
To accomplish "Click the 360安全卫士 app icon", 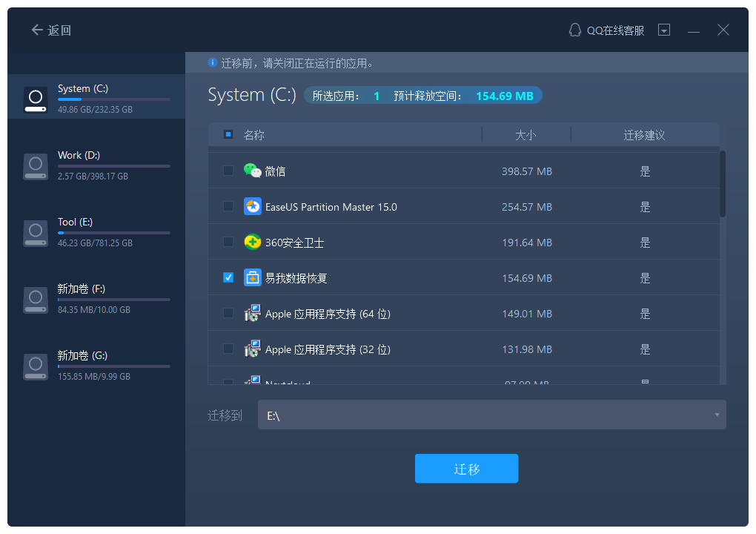I will pos(253,242).
